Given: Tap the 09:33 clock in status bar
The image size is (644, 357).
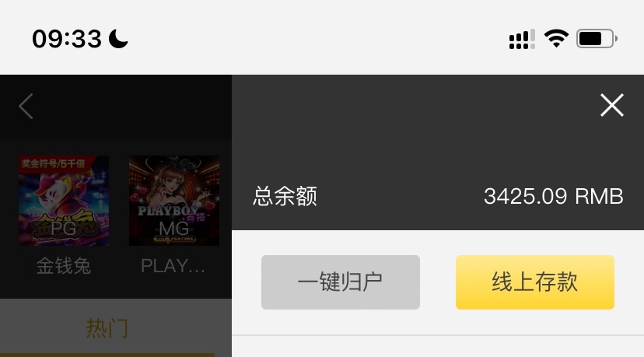Looking at the screenshot, I should pos(67,39).
